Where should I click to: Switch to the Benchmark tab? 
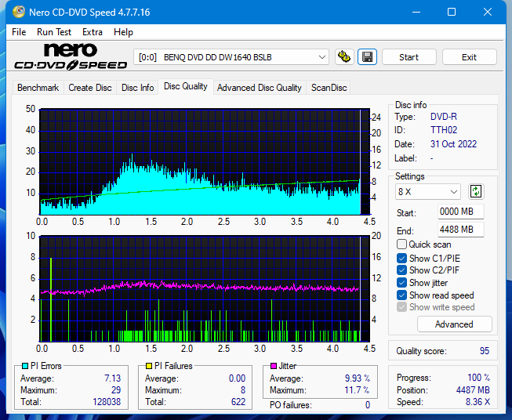[38, 88]
